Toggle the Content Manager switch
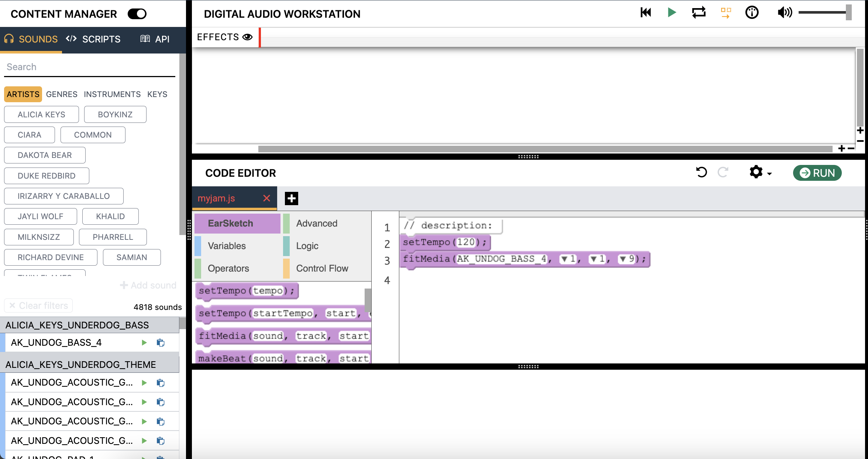The width and height of the screenshot is (868, 459). (x=137, y=14)
